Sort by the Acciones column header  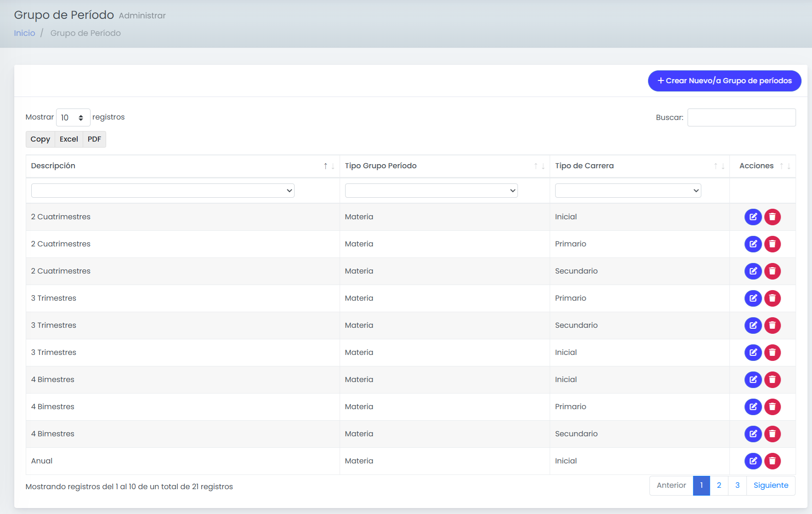[762, 166]
